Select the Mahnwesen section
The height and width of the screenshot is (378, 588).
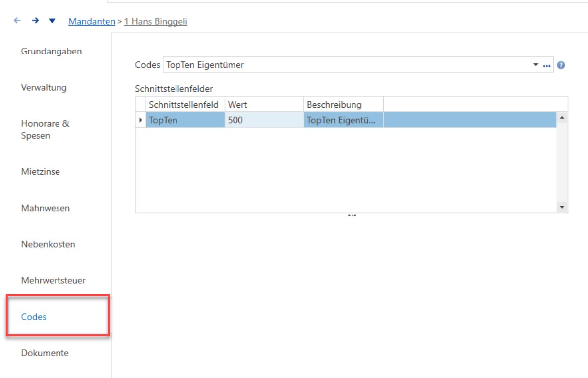click(46, 208)
